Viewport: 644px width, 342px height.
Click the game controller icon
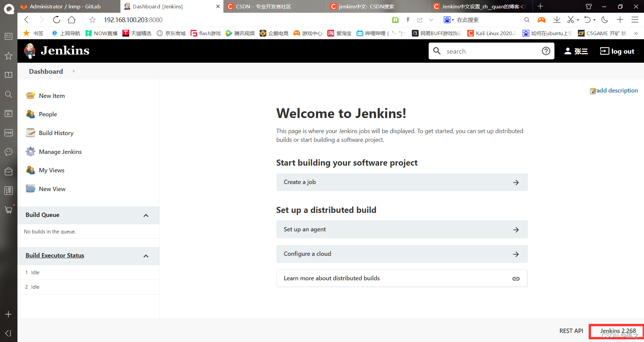(541, 20)
